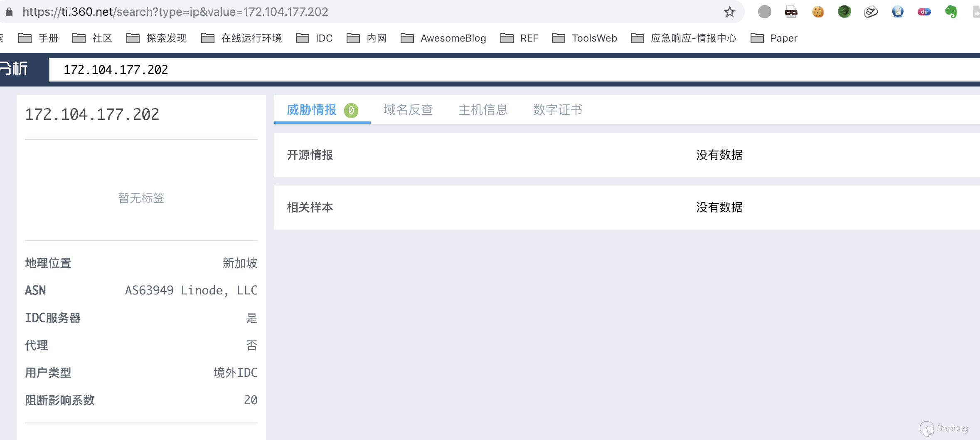The width and height of the screenshot is (980, 440).
Task: Open the 手册 bookmarks folder
Action: pyautogui.click(x=38, y=38)
